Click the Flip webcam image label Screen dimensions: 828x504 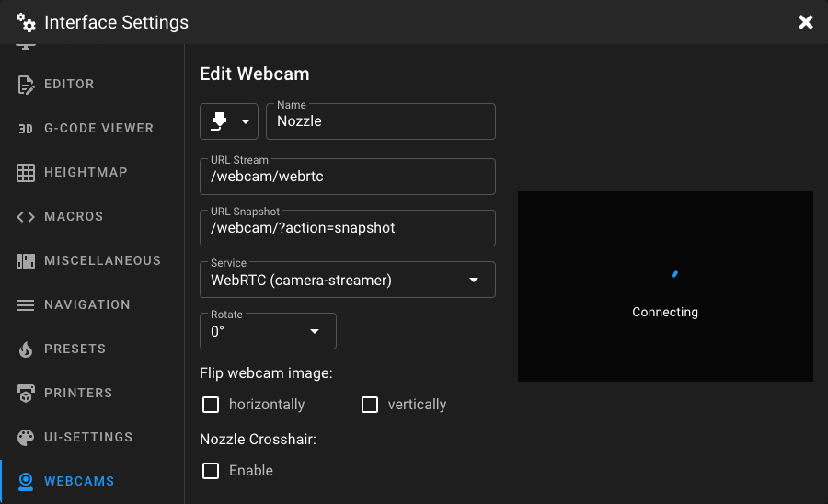[x=266, y=373]
